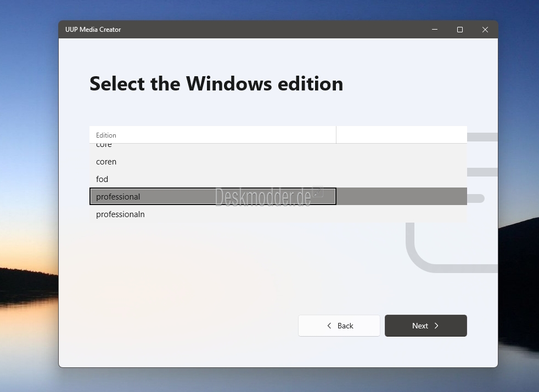Choose the coren edition
This screenshot has width=539, height=392.
[x=278, y=161]
